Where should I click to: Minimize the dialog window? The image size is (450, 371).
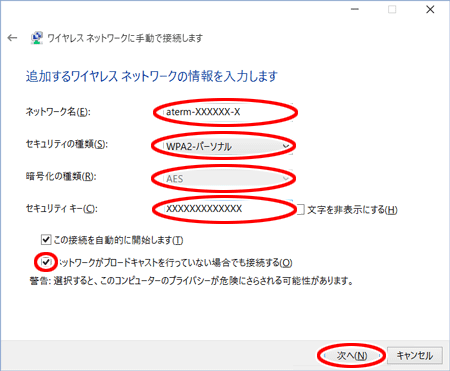[355, 9]
